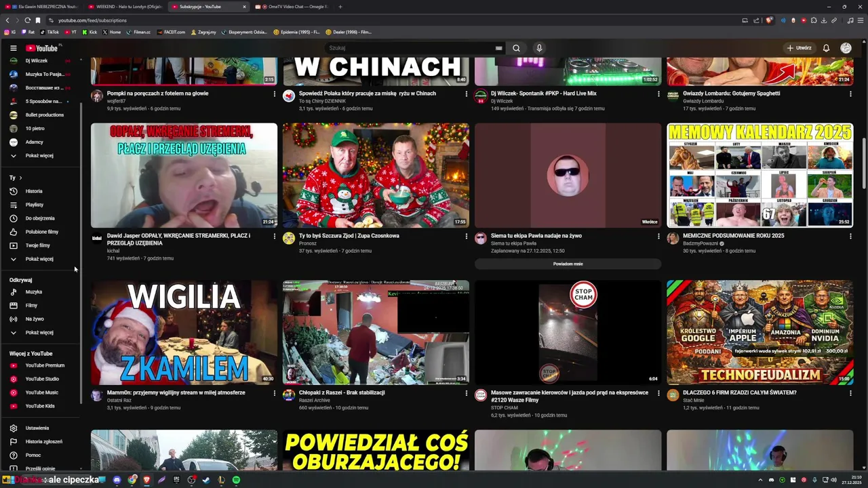
Task: Open YouTube Kids link
Action: point(41,406)
